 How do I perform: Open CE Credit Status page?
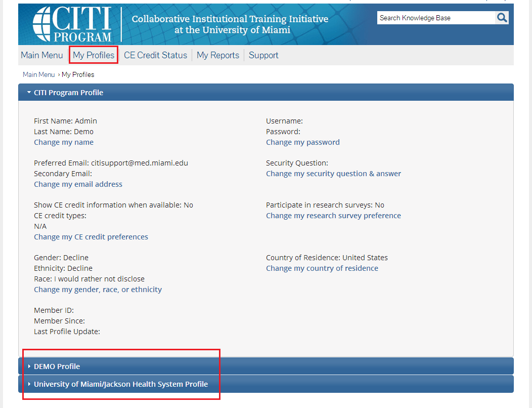click(155, 55)
